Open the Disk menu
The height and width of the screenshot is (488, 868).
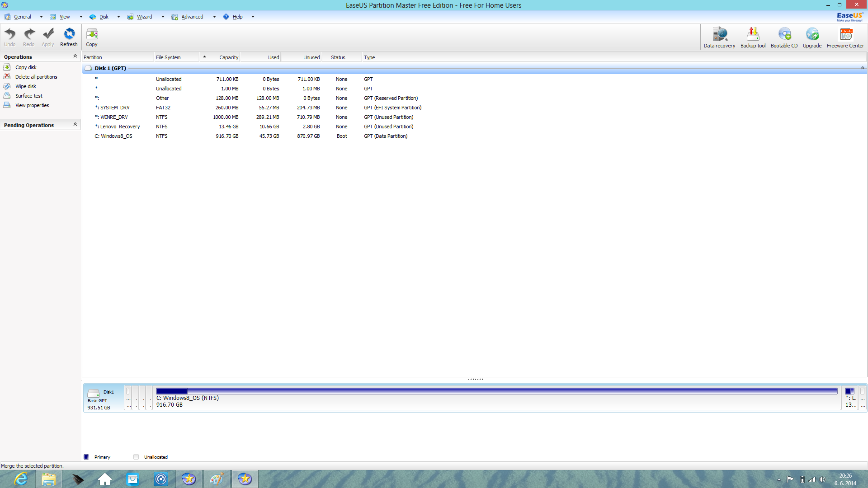(104, 17)
